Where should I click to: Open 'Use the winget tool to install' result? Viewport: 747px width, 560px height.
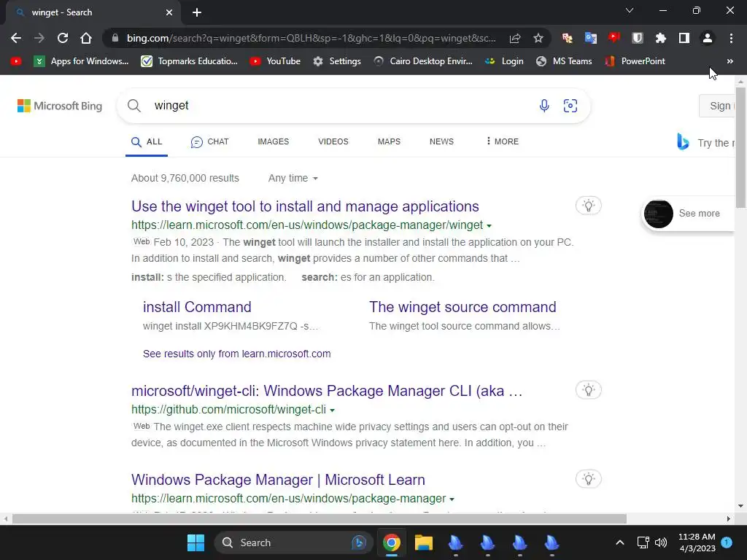point(305,206)
